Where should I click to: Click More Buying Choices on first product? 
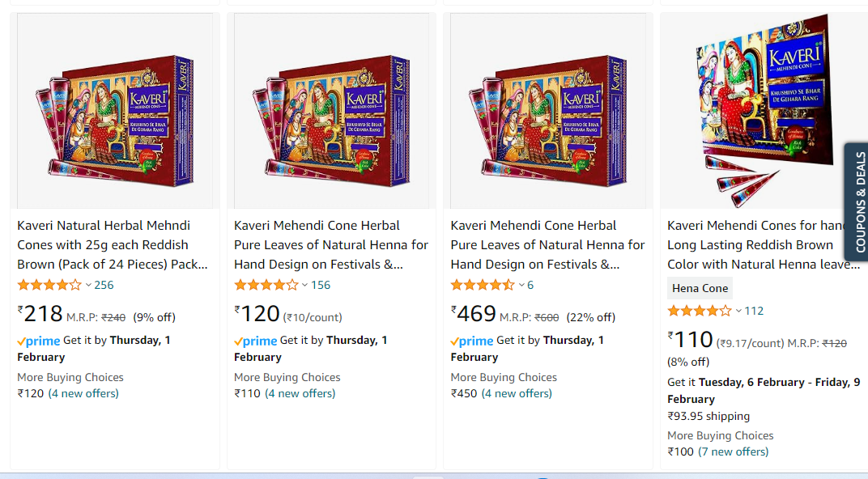coord(70,377)
